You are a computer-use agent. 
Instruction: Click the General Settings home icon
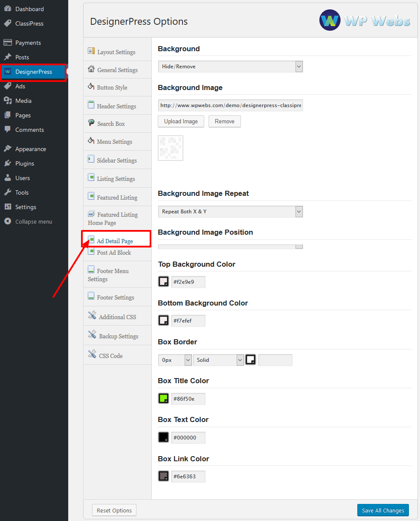(91, 69)
